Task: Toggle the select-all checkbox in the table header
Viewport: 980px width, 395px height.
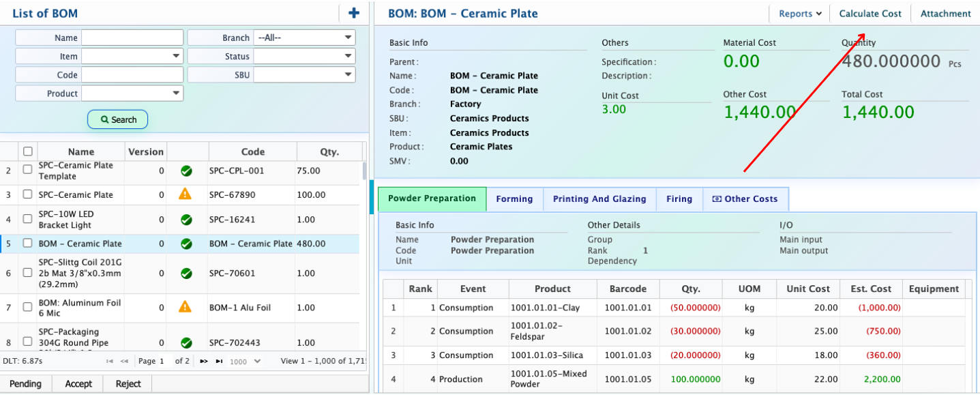Action: (x=28, y=151)
